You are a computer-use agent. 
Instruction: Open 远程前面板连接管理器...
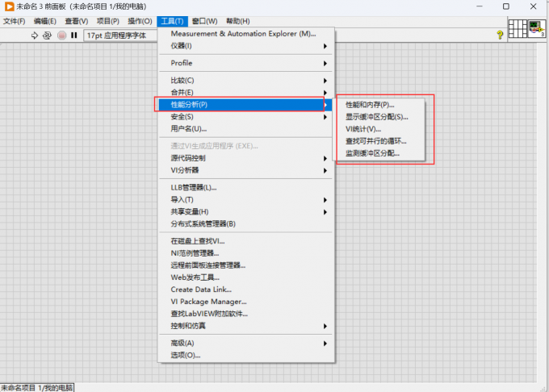coord(245,265)
